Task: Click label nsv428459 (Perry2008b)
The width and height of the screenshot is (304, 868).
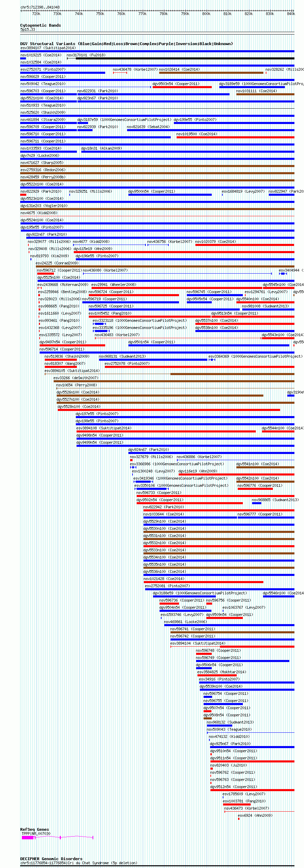Action: [x=43, y=177]
